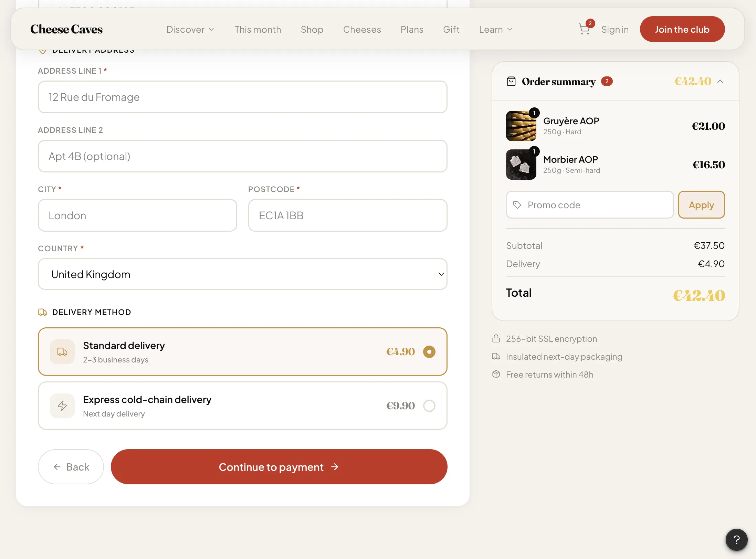Click the truck icon on Standard delivery
This screenshot has width=756, height=559.
(62, 351)
